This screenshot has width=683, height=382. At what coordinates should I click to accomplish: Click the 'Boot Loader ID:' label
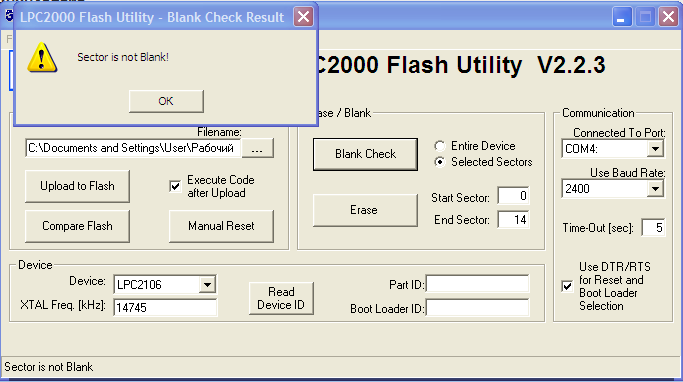(x=387, y=309)
